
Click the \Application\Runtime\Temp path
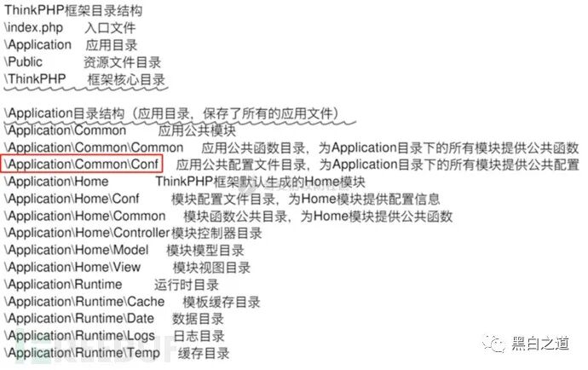pyautogui.click(x=82, y=353)
